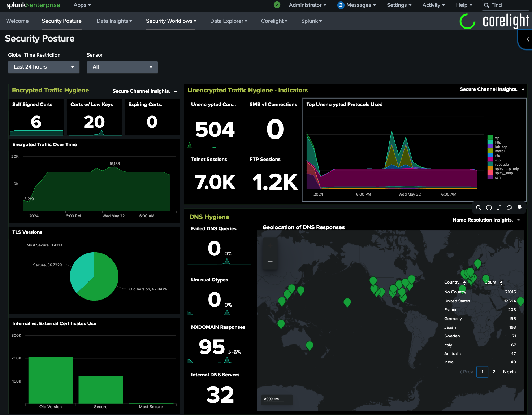Image resolution: width=532 pixels, height=415 pixels.
Task: Switch to the Welcome tab
Action: pyautogui.click(x=17, y=21)
